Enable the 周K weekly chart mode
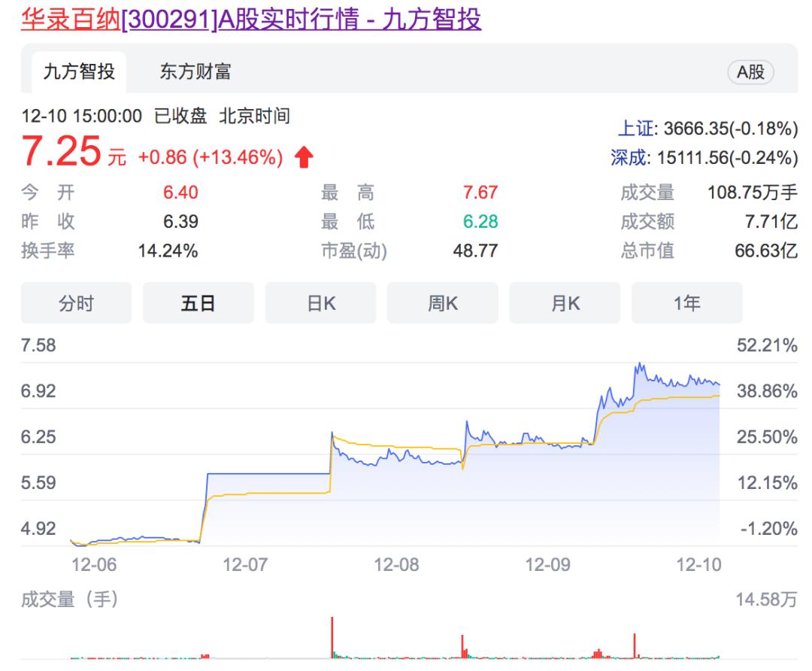 [x=442, y=302]
